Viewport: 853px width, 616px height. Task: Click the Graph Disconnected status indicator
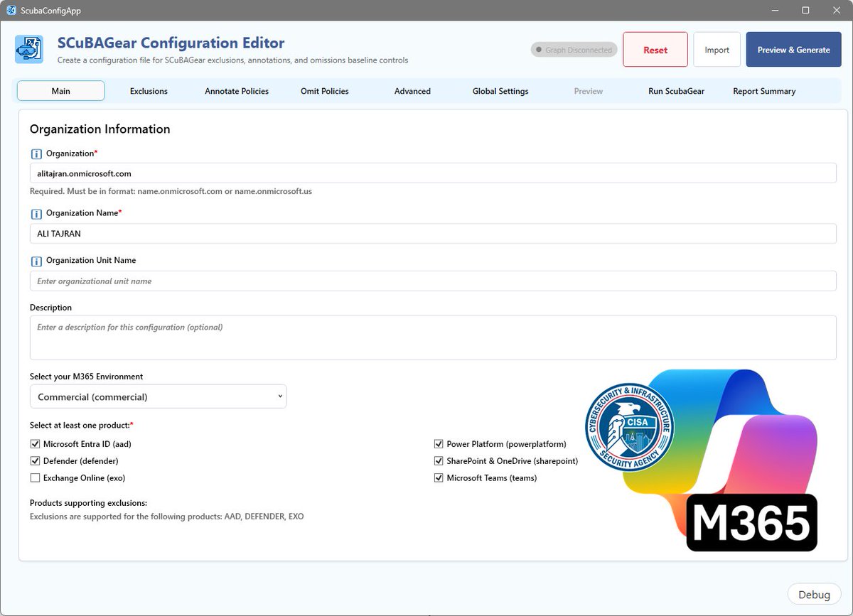coord(574,50)
